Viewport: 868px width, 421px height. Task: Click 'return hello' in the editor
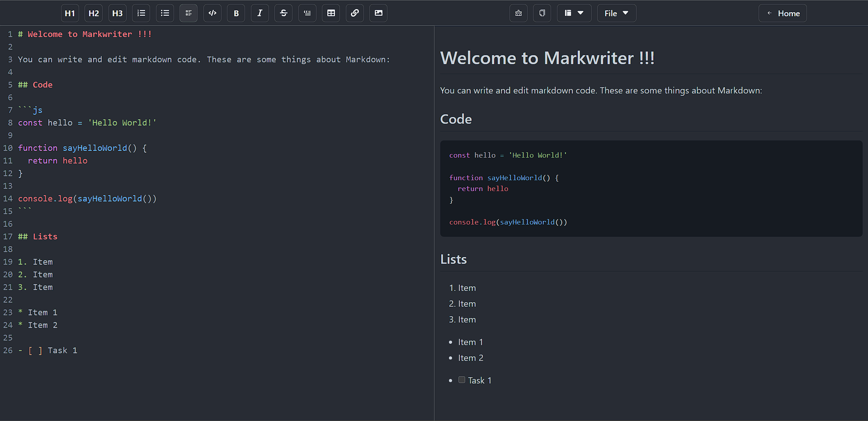(x=58, y=161)
